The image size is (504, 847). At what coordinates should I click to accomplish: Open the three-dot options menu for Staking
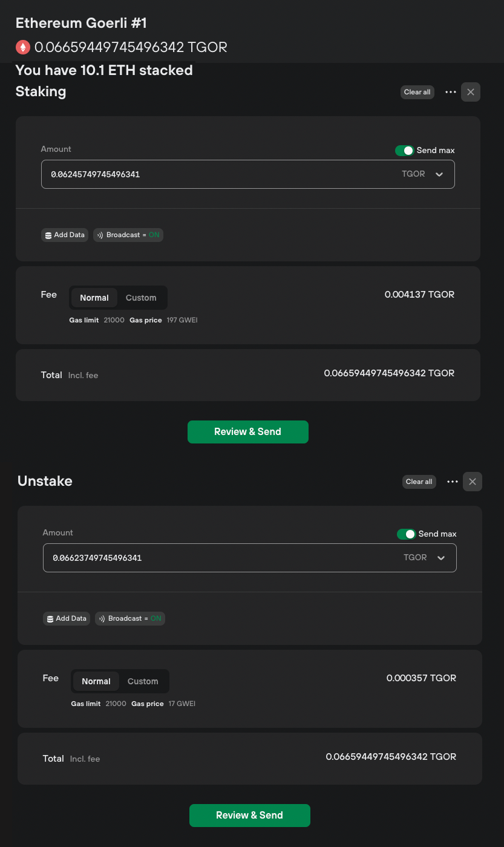point(450,92)
